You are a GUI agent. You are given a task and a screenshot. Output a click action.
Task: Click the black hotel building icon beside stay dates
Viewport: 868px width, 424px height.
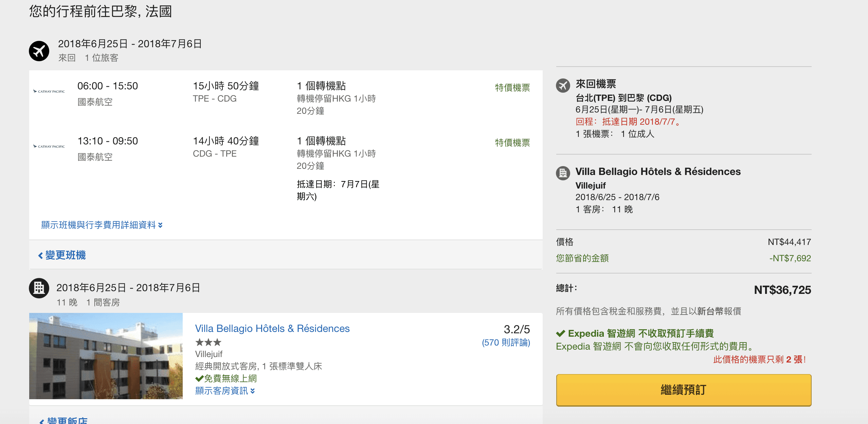39,288
